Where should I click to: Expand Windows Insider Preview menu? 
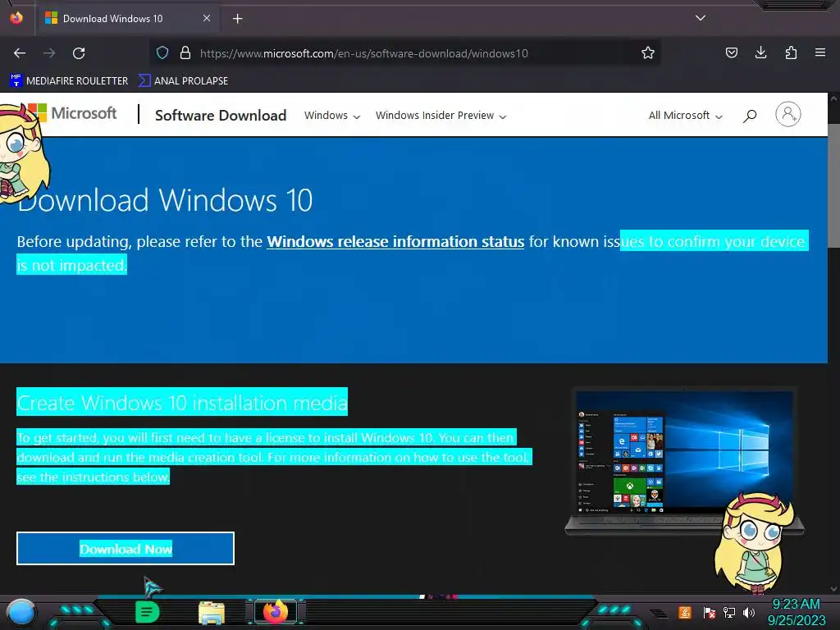coord(441,116)
